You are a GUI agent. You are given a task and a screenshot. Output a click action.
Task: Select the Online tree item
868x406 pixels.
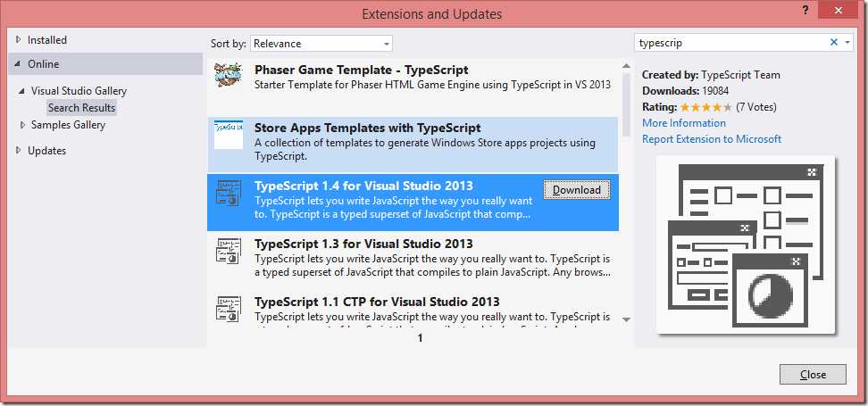[x=105, y=63]
